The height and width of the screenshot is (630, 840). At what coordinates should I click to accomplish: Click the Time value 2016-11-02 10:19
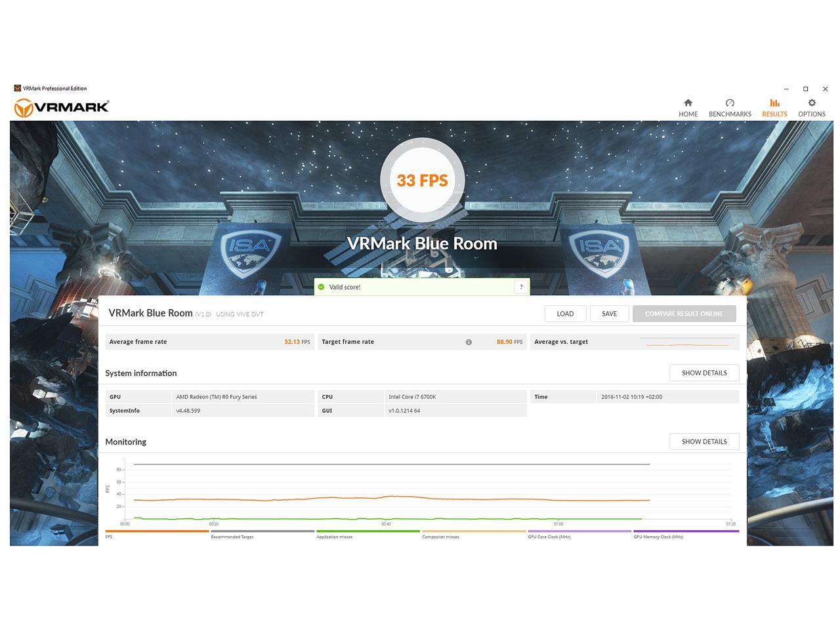(x=631, y=397)
